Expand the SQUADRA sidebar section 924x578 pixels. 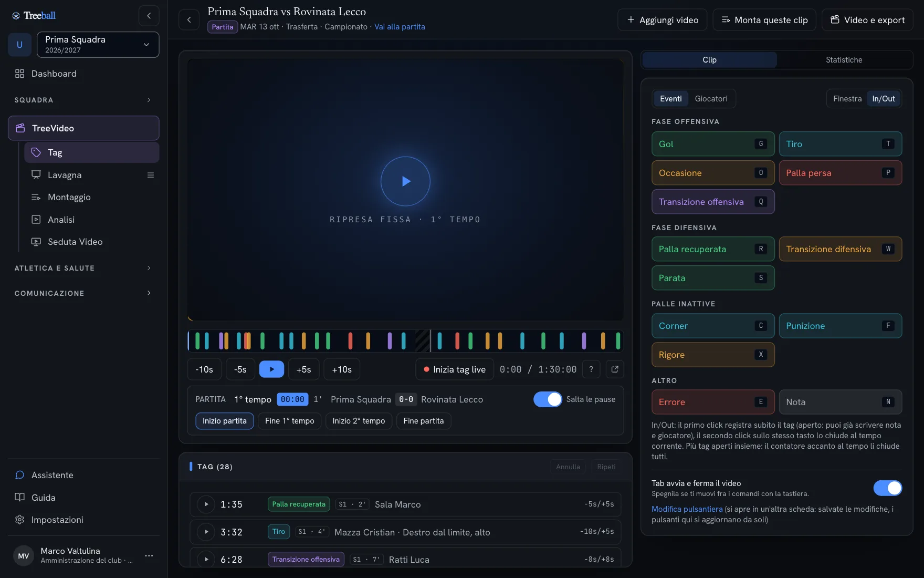pyautogui.click(x=83, y=100)
